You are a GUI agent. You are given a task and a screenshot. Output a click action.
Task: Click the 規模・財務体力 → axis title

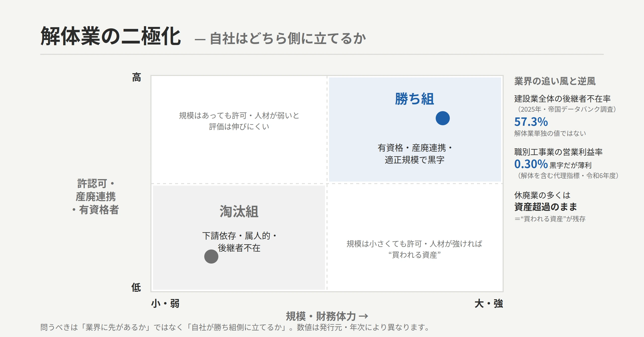(x=327, y=316)
